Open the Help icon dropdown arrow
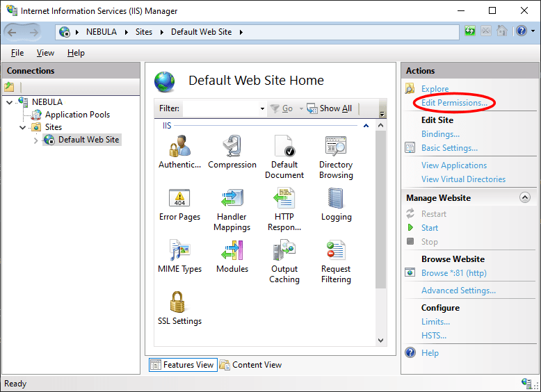 [533, 31]
